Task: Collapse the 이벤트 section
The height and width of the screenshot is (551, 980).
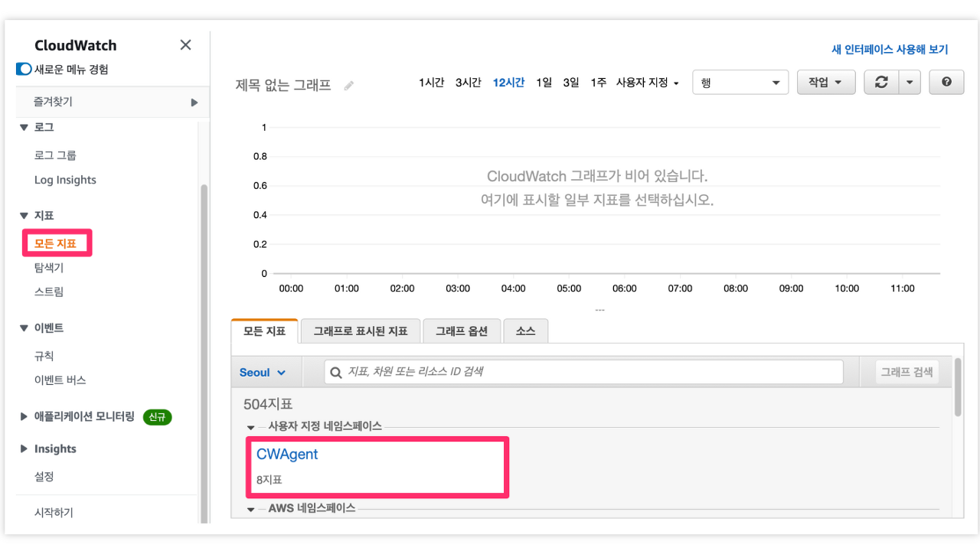Action: (24, 328)
